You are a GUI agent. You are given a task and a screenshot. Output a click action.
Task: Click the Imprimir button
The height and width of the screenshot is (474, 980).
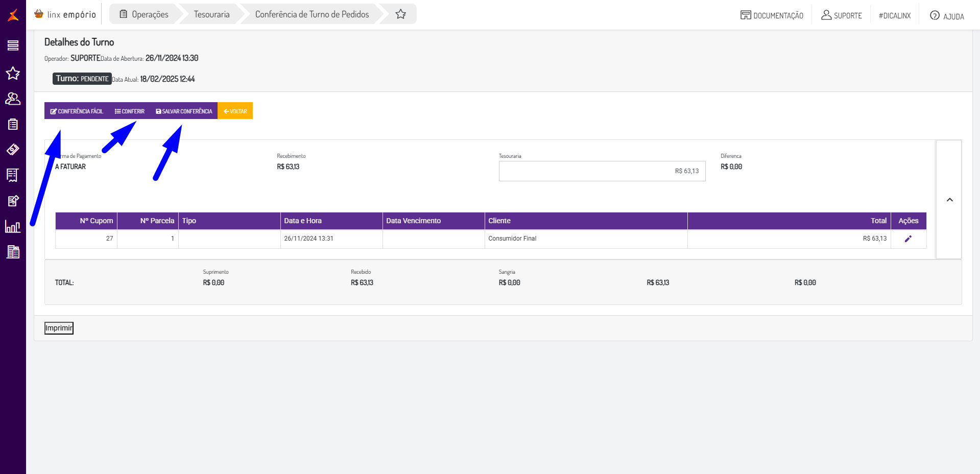[59, 328]
